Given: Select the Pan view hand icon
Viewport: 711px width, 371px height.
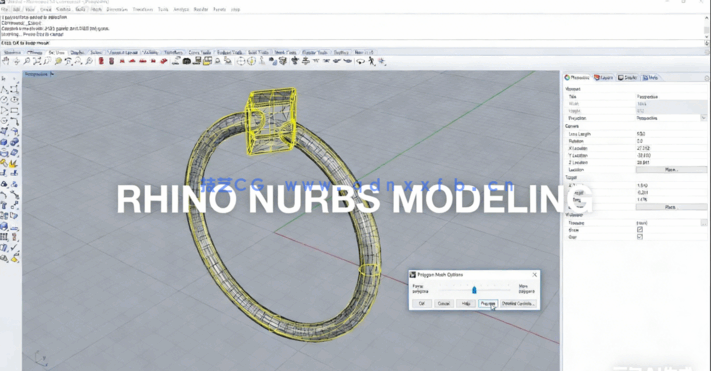Looking at the screenshot, I should (6, 61).
